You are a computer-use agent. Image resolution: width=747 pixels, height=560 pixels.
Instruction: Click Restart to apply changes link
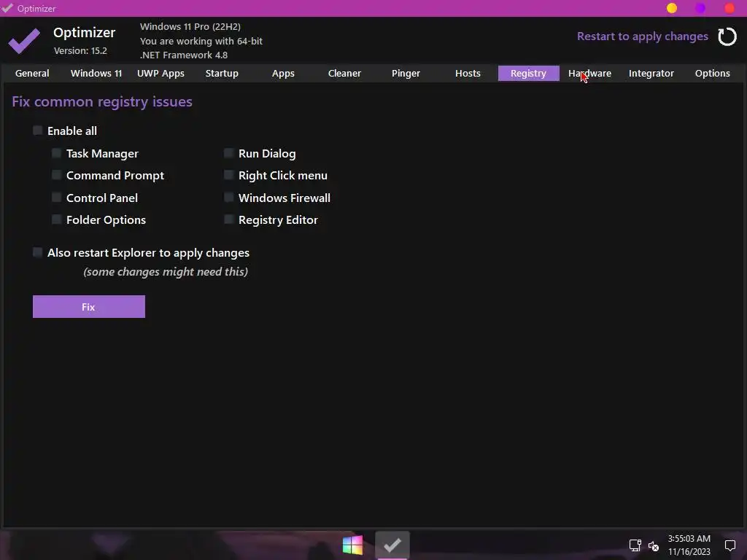tap(642, 36)
